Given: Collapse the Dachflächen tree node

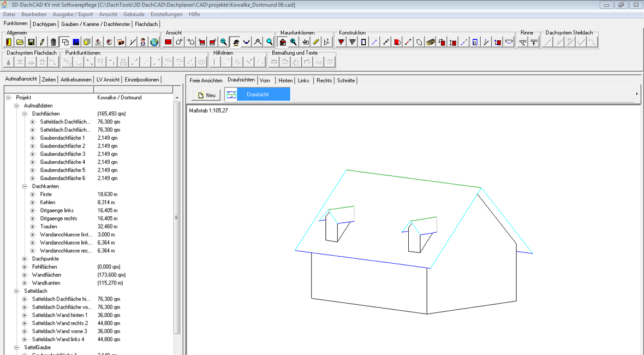Looking at the screenshot, I should [25, 114].
